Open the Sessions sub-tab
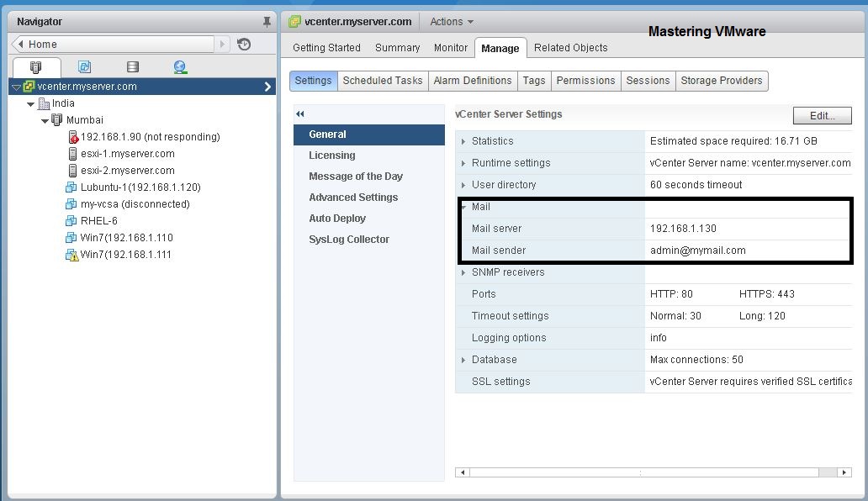The width and height of the screenshot is (868, 501). coord(648,80)
